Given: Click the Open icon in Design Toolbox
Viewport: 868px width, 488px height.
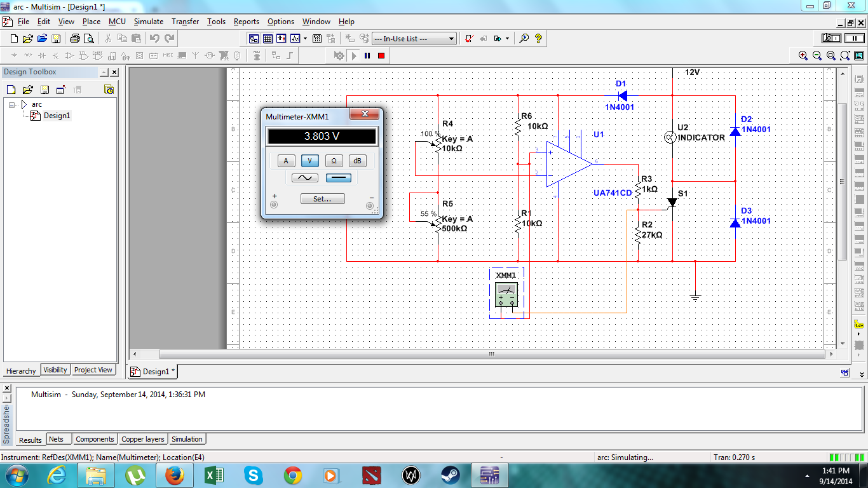Looking at the screenshot, I should (x=28, y=90).
